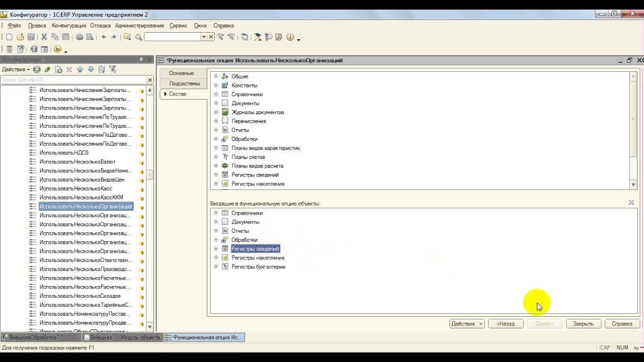Click NUM indicator in status bar
The height and width of the screenshot is (362, 644).
[622, 347]
